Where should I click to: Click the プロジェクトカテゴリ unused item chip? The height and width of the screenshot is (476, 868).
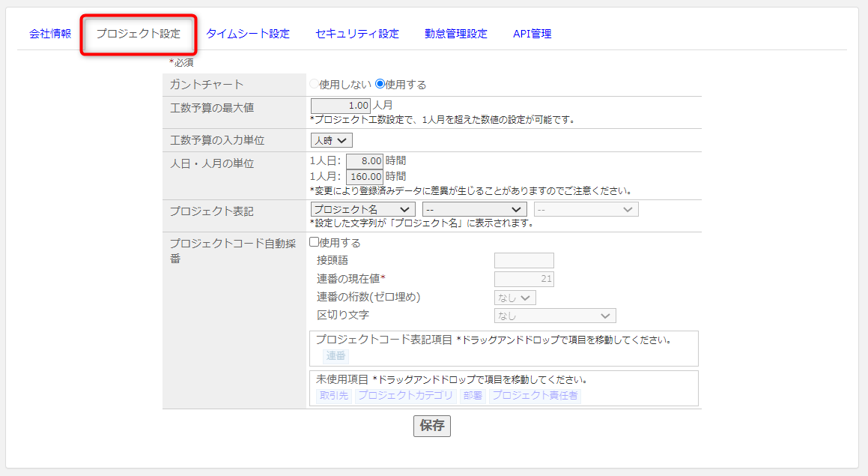tap(405, 396)
